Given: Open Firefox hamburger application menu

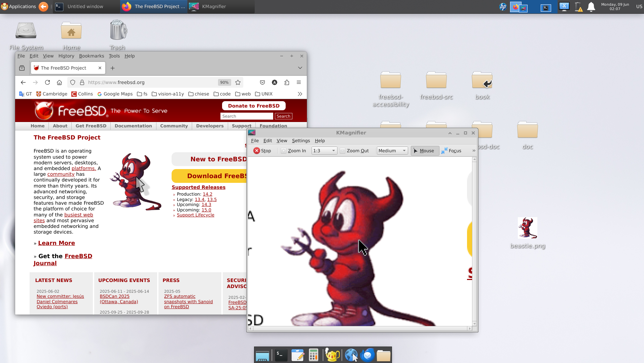Looking at the screenshot, I should click(x=299, y=82).
